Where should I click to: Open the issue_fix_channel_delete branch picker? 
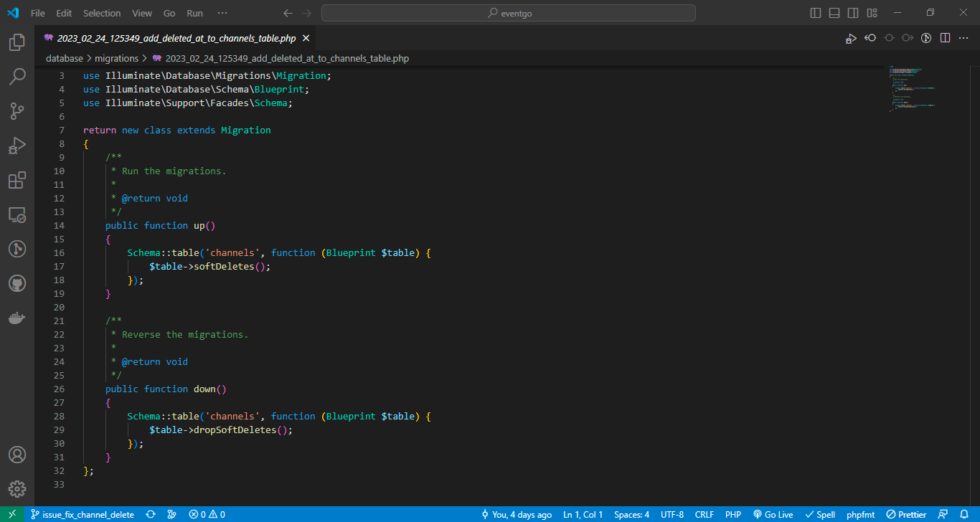[x=83, y=514]
